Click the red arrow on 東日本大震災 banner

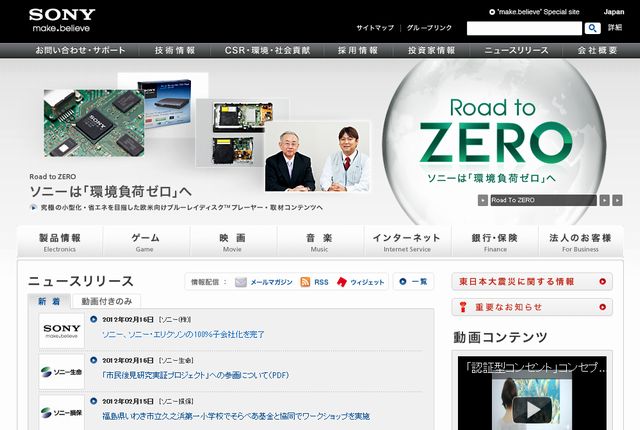[x=602, y=281]
